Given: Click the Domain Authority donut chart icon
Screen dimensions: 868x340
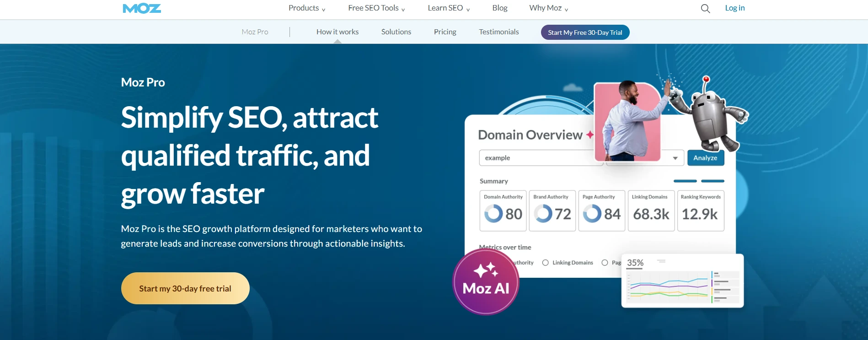Looking at the screenshot, I should pyautogui.click(x=493, y=214).
